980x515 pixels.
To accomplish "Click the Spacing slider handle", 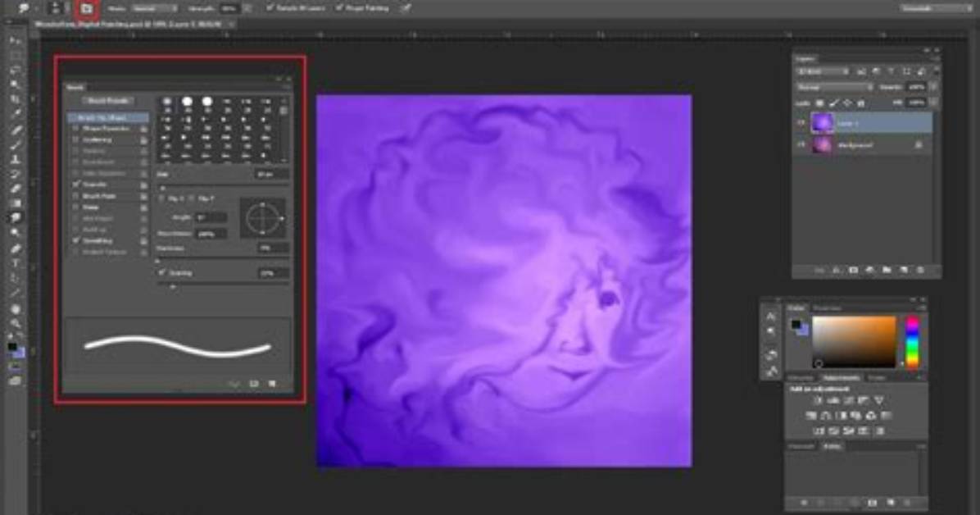I will [x=173, y=286].
